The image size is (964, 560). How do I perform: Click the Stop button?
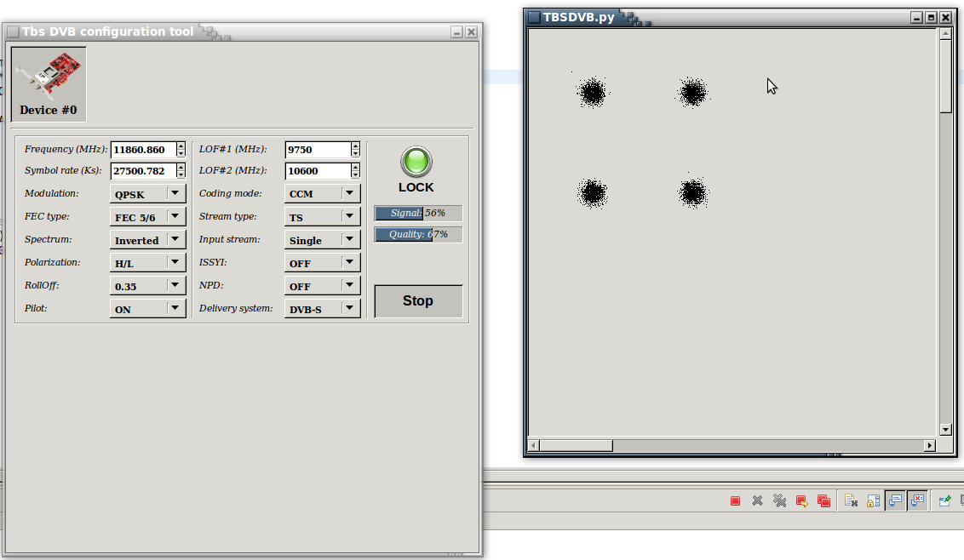click(418, 301)
